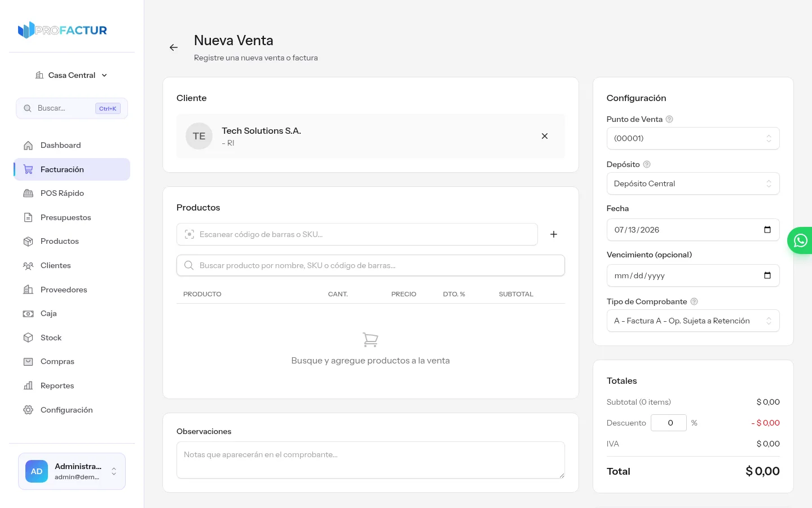Open Clientes in the sidebar

72,265
